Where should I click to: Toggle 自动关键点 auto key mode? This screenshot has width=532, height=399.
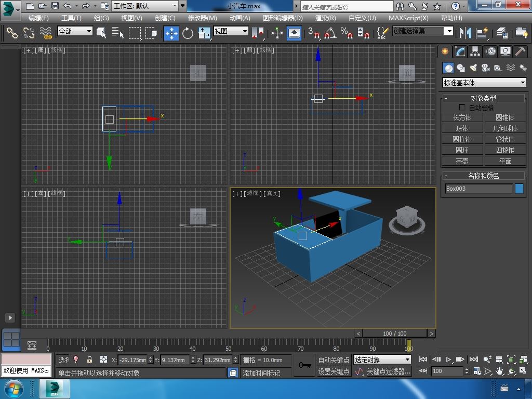pyautogui.click(x=334, y=360)
